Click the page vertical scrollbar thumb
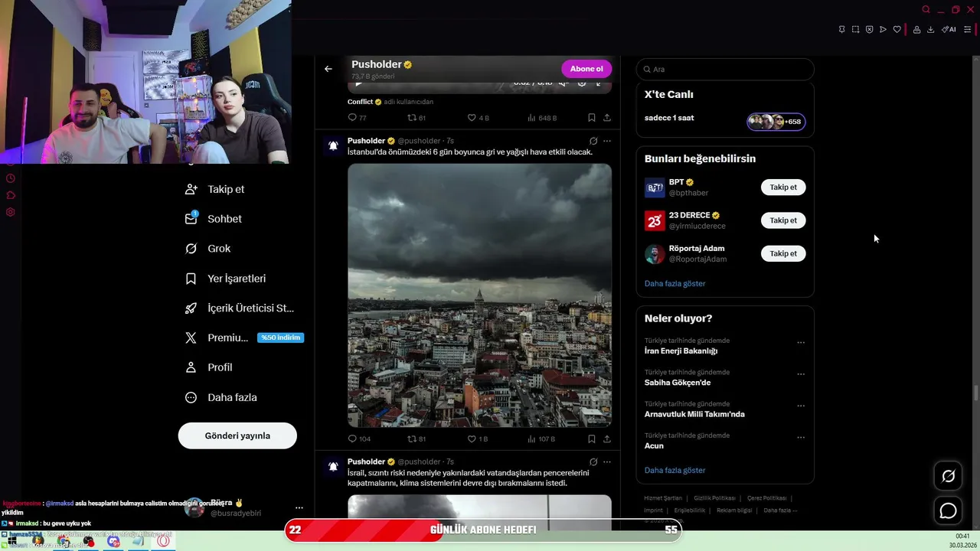Viewport: 980px width, 551px height. (975, 393)
